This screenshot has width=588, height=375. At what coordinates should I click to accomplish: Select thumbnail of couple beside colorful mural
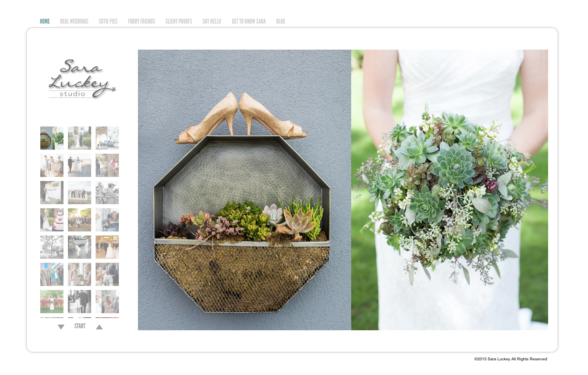(52, 274)
